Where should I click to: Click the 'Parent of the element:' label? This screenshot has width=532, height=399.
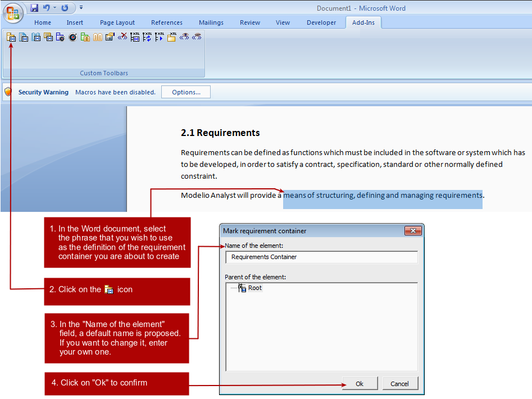click(255, 277)
